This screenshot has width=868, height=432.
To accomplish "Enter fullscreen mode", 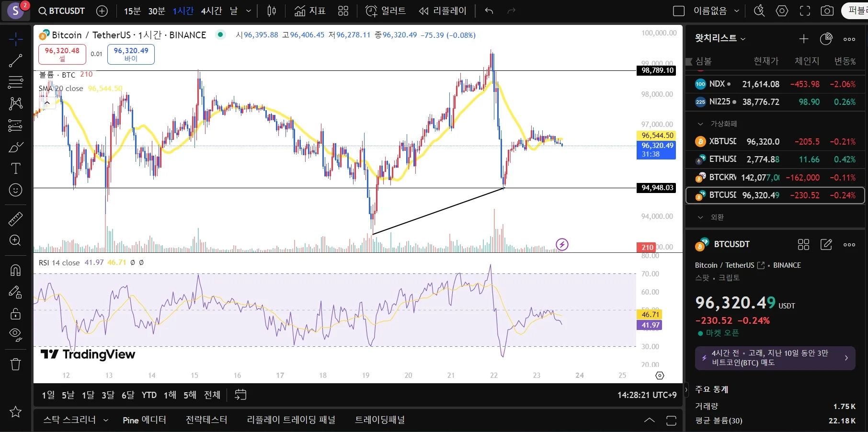I will click(x=805, y=11).
